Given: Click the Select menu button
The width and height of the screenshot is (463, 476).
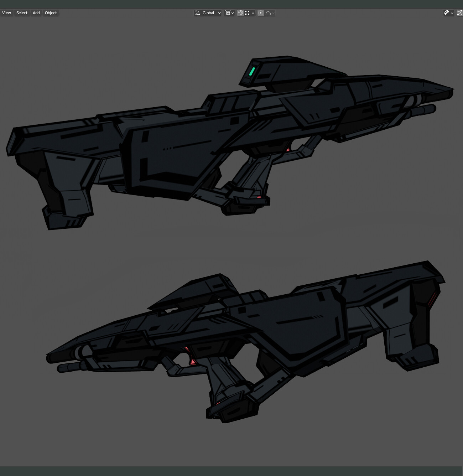Looking at the screenshot, I should pos(22,13).
